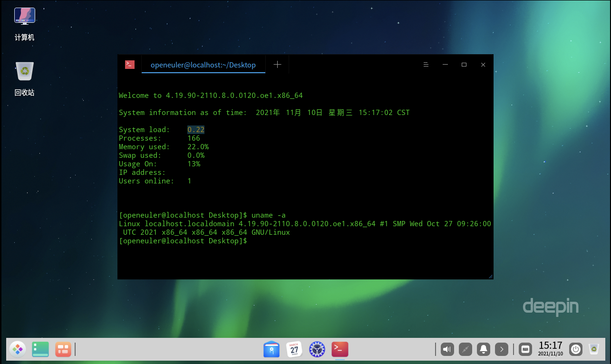This screenshot has width=611, height=364.
Task: Open the terminal hamburger menu
Action: (x=426, y=65)
